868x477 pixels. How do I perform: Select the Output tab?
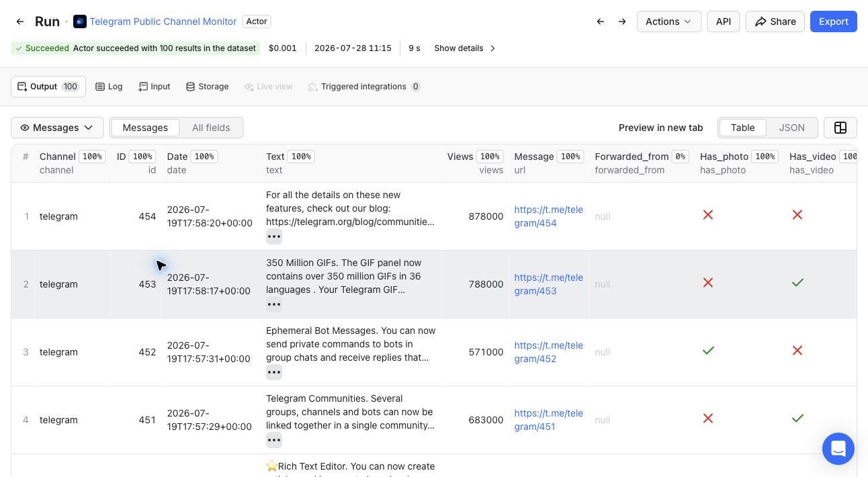click(48, 87)
